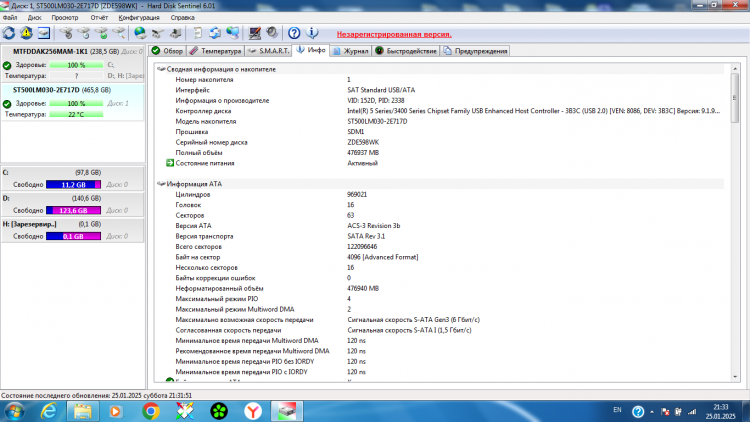
Task: Select the Прошивка value SDM1
Action: pyautogui.click(x=355, y=132)
